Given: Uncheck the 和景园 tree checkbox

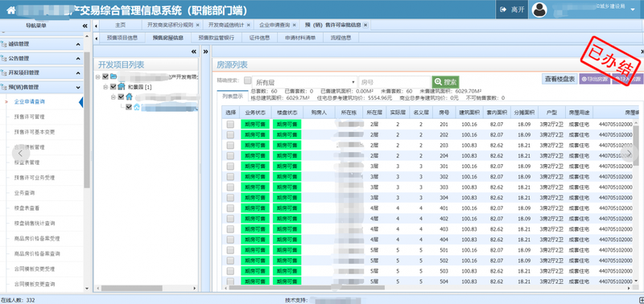Looking at the screenshot, I should coord(114,87).
